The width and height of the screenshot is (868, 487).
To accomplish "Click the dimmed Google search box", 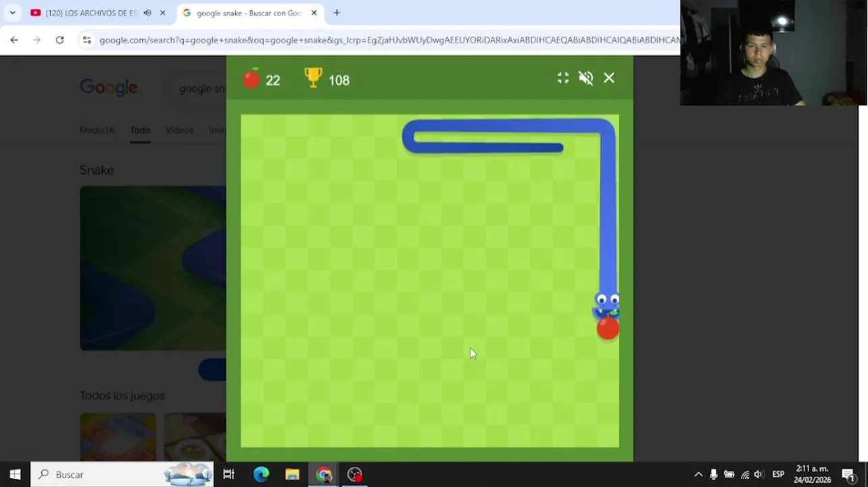I will [197, 89].
